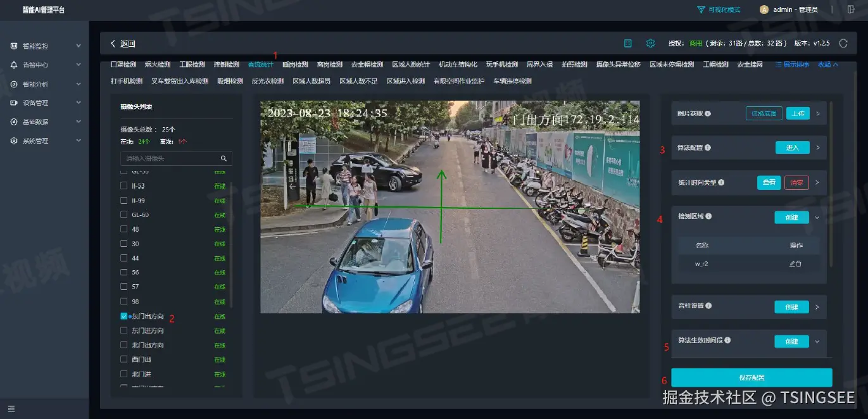This screenshot has width=868, height=419.
Task: Check the II-53 camera checkbox
Action: click(x=124, y=186)
